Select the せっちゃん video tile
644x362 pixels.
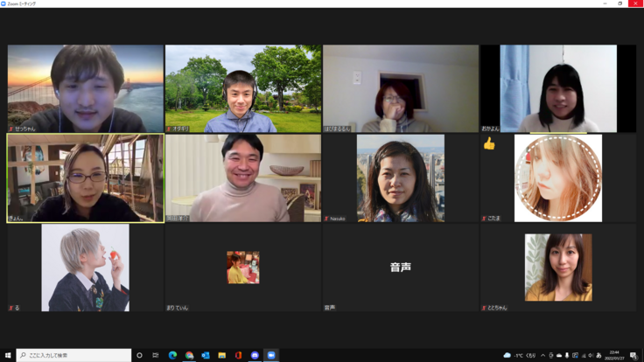point(86,88)
